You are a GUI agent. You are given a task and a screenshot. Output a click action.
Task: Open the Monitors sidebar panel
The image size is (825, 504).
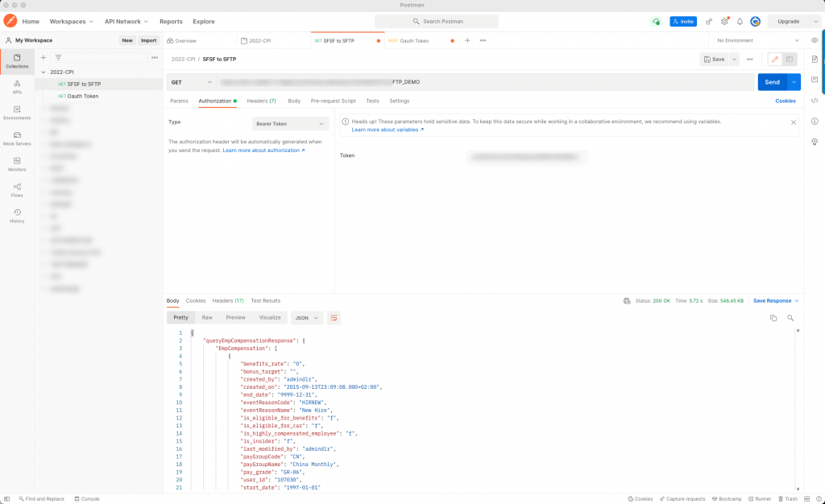(x=17, y=164)
